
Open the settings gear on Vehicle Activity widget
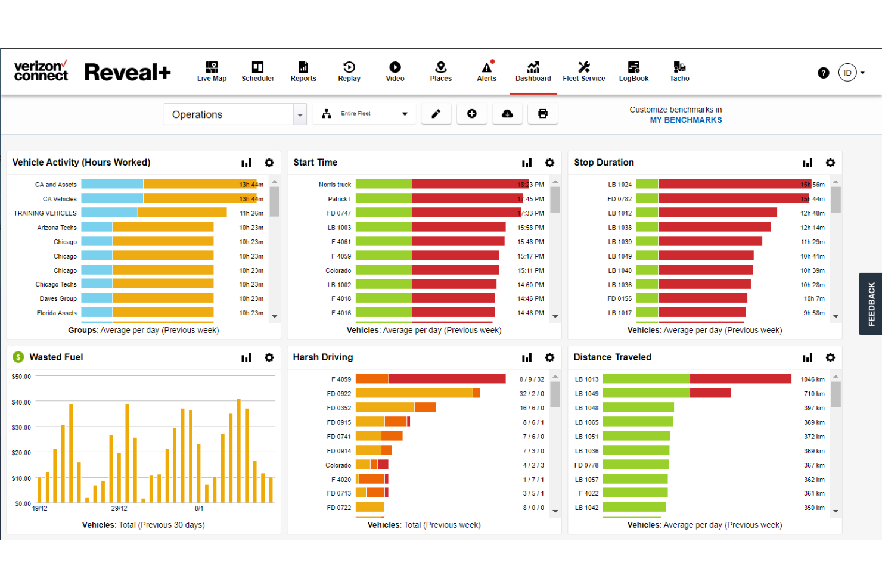point(269,162)
